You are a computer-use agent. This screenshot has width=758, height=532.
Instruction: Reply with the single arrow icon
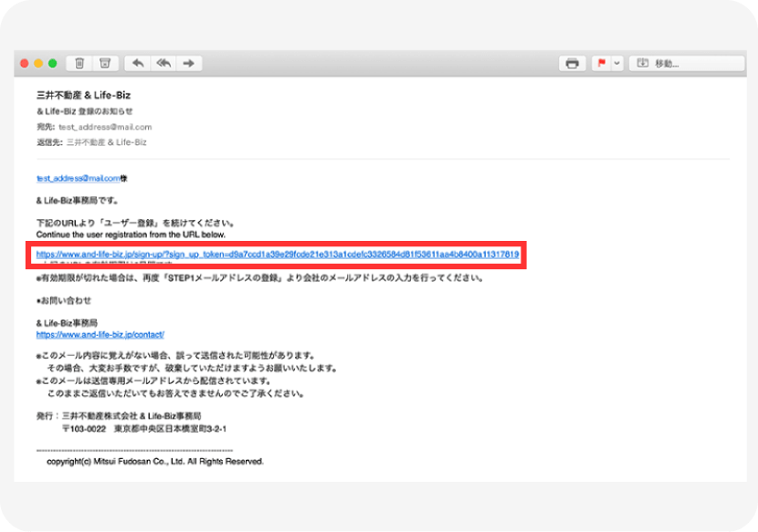coord(138,63)
